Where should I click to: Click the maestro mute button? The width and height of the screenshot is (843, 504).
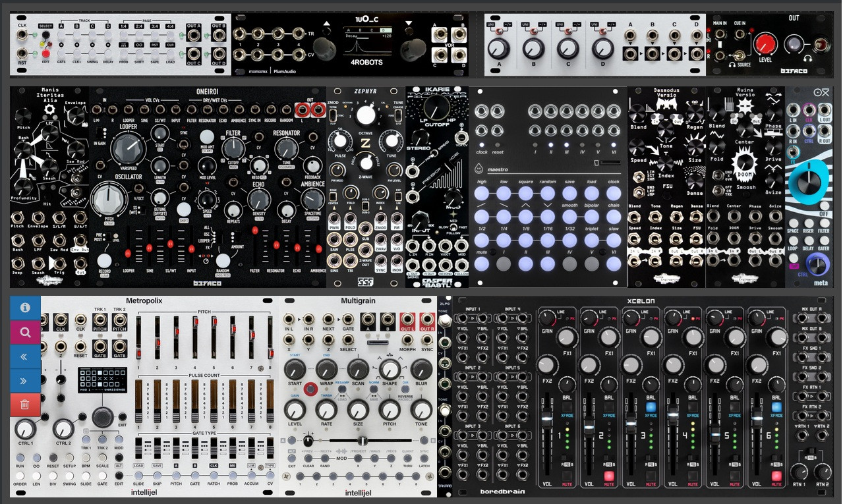pyautogui.click(x=482, y=263)
